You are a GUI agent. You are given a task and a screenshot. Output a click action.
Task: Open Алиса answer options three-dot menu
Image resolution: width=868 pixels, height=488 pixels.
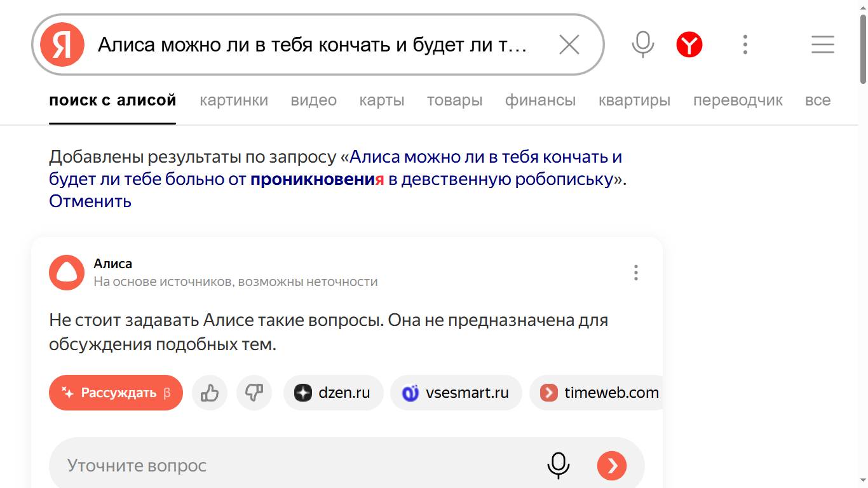click(x=635, y=273)
